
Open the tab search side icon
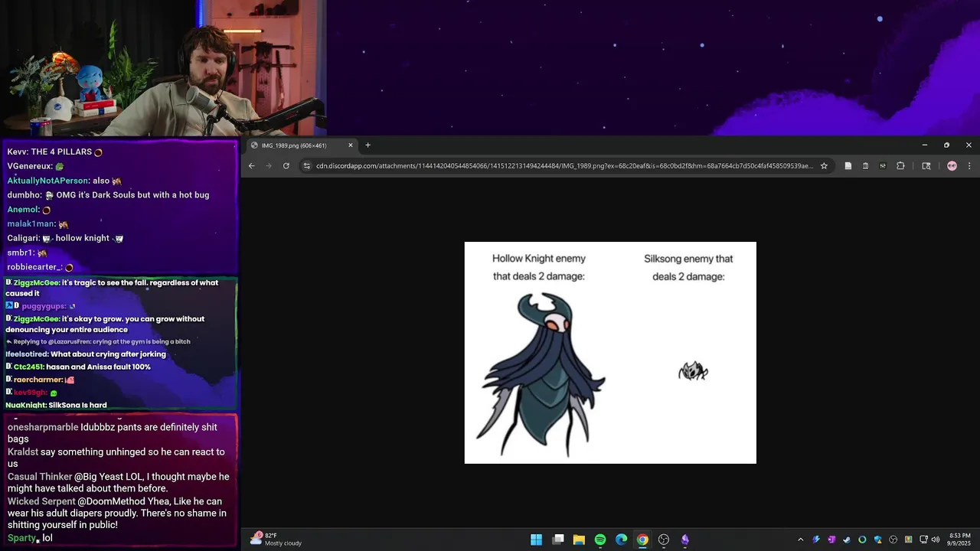926,166
